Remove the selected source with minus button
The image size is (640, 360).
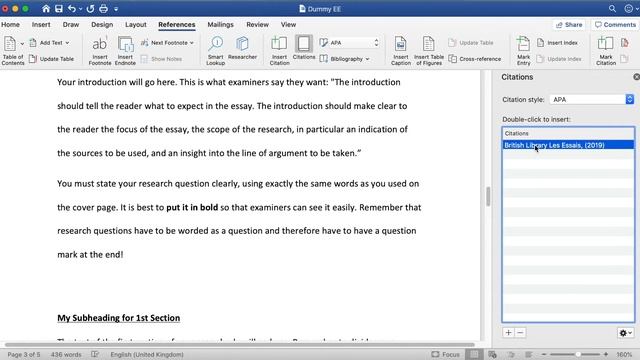(520, 333)
